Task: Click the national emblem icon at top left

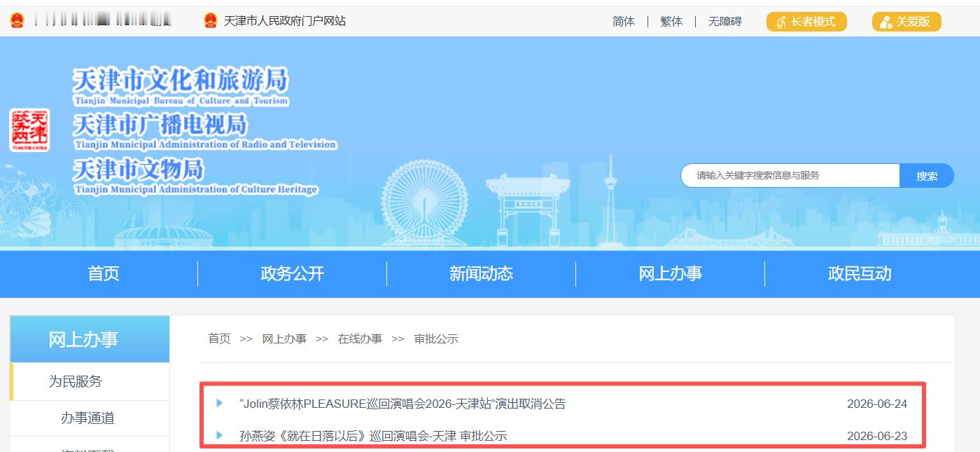Action: point(17,21)
